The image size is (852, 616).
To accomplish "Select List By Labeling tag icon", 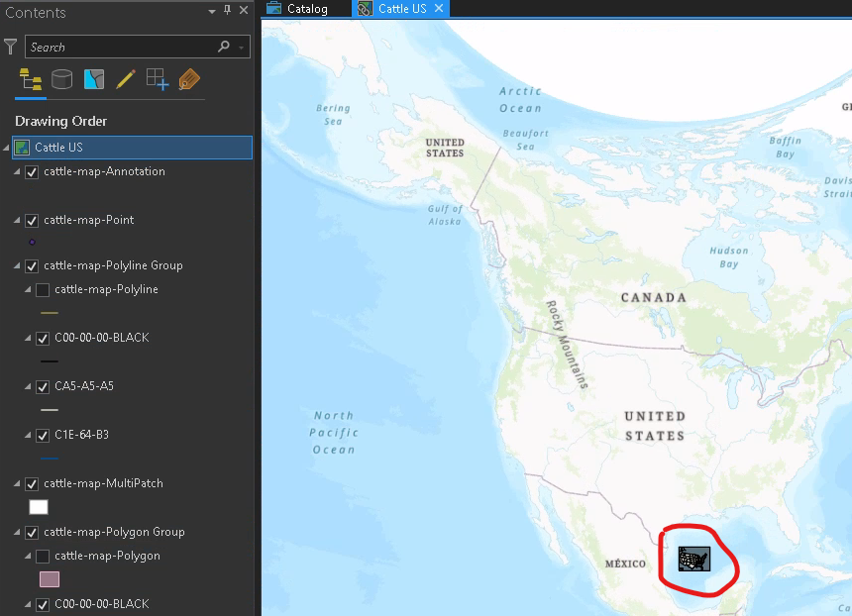I will click(x=189, y=80).
